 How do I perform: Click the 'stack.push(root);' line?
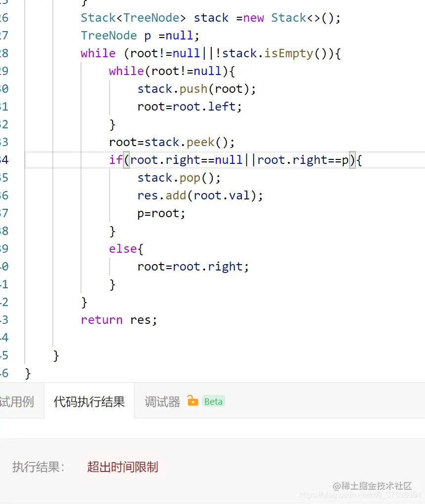coord(196,89)
